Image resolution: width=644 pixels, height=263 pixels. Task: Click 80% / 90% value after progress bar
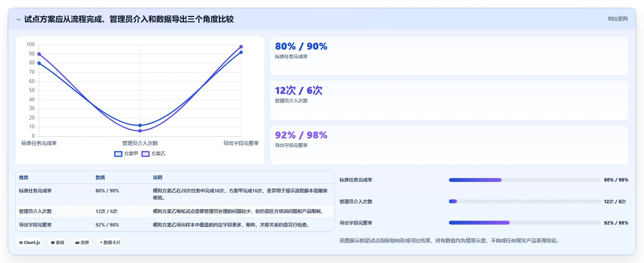click(x=616, y=180)
